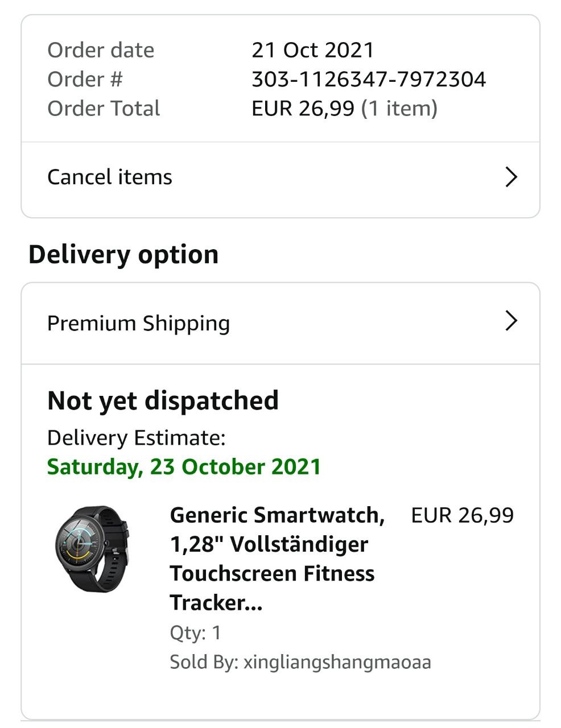Tap the Cancel items text

coord(110,177)
